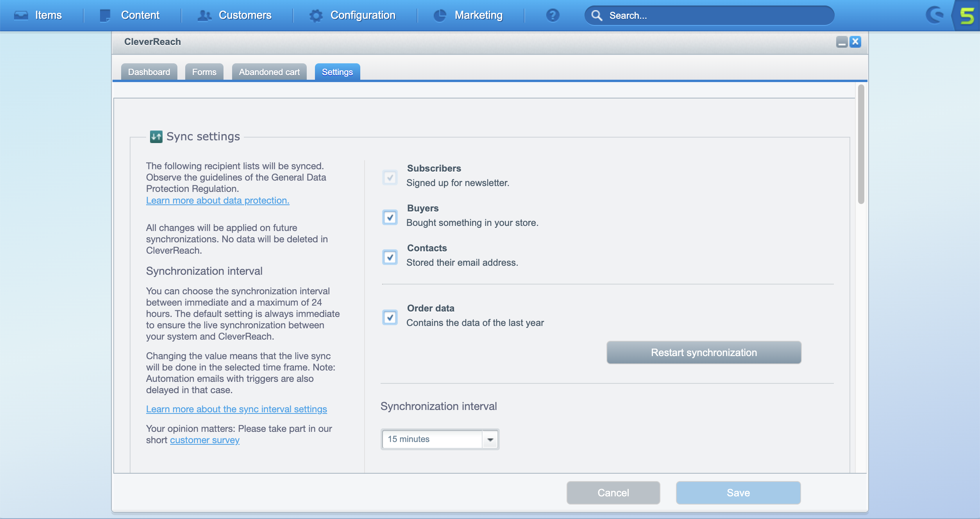
Task: Click the Shopware 5 logo
Action: click(x=967, y=16)
